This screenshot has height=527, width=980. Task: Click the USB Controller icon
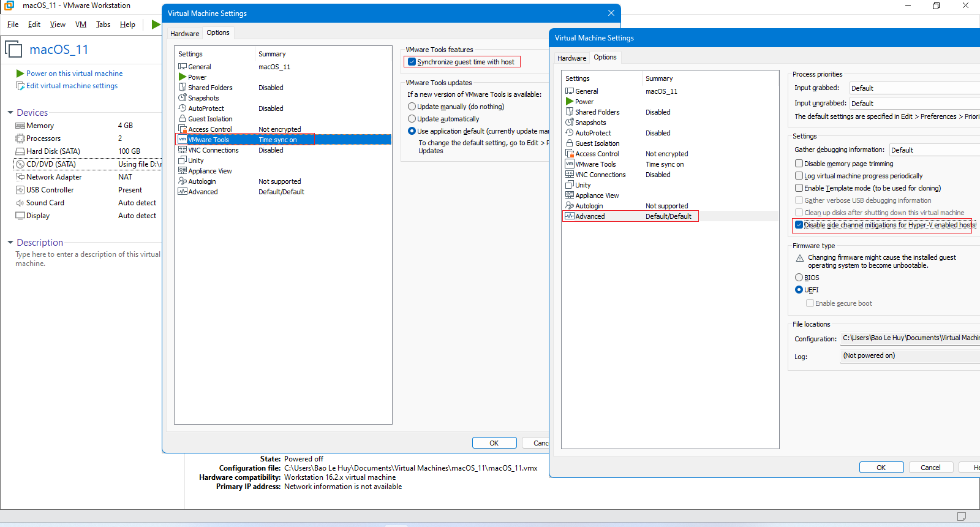pos(20,190)
